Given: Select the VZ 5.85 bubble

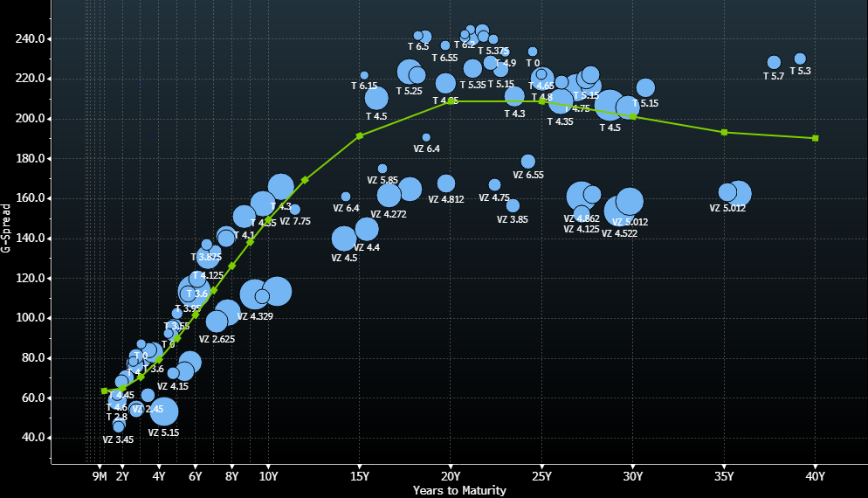Looking at the screenshot, I should pyautogui.click(x=382, y=169).
